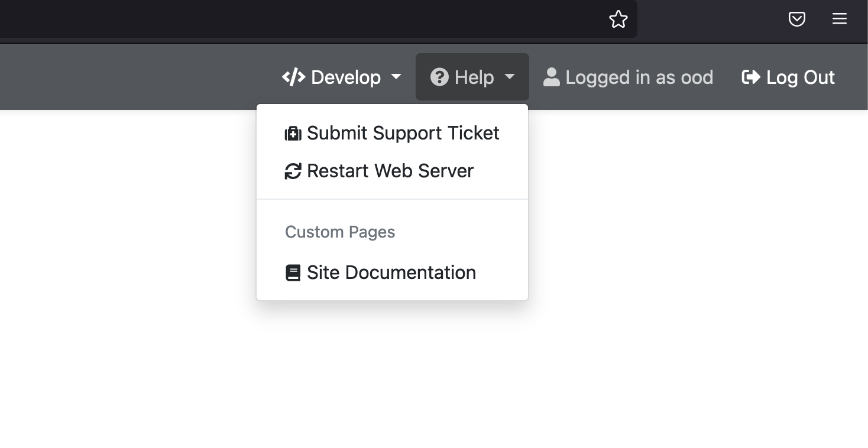Open the Site Documentation text link

pyautogui.click(x=391, y=272)
